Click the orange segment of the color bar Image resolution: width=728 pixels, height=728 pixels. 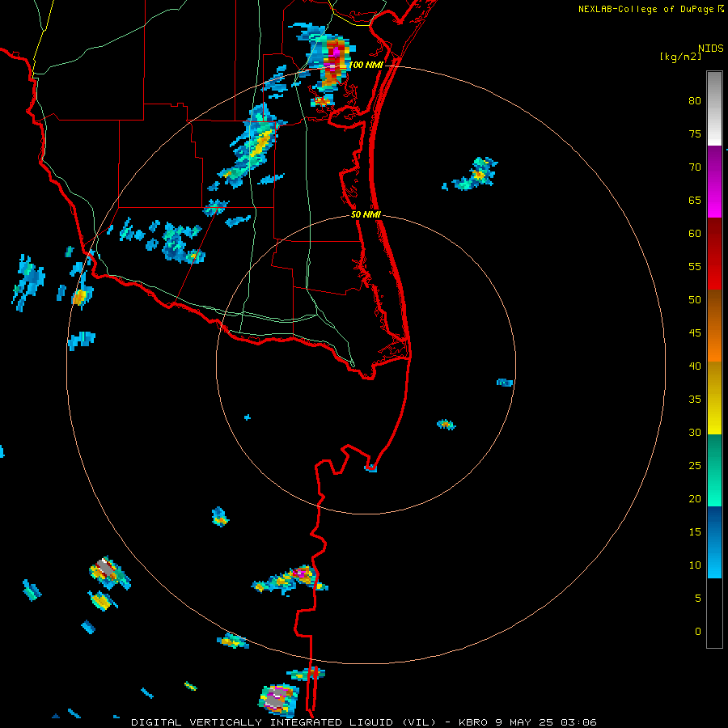point(714,326)
